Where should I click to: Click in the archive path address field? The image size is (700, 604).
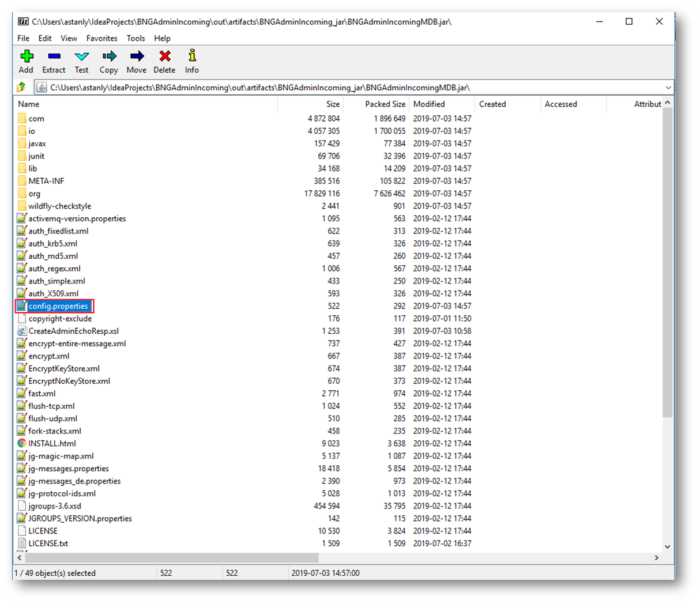click(346, 88)
